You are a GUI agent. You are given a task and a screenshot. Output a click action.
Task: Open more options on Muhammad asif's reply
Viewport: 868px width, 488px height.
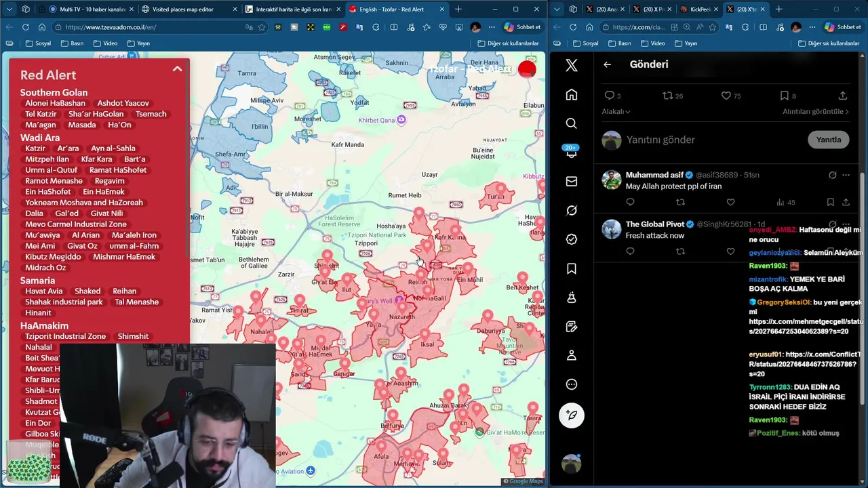pos(846,175)
